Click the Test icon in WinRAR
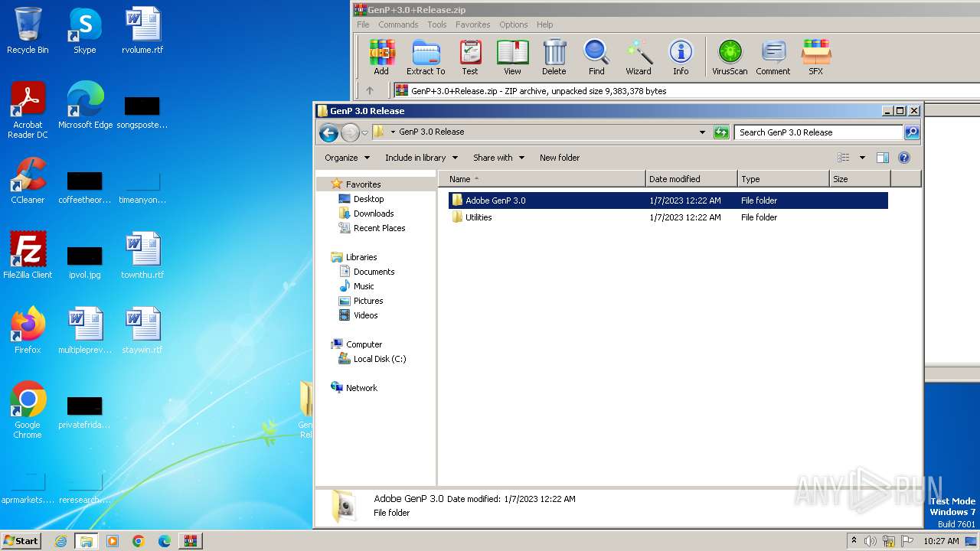The height and width of the screenshot is (551, 980). pos(469,57)
